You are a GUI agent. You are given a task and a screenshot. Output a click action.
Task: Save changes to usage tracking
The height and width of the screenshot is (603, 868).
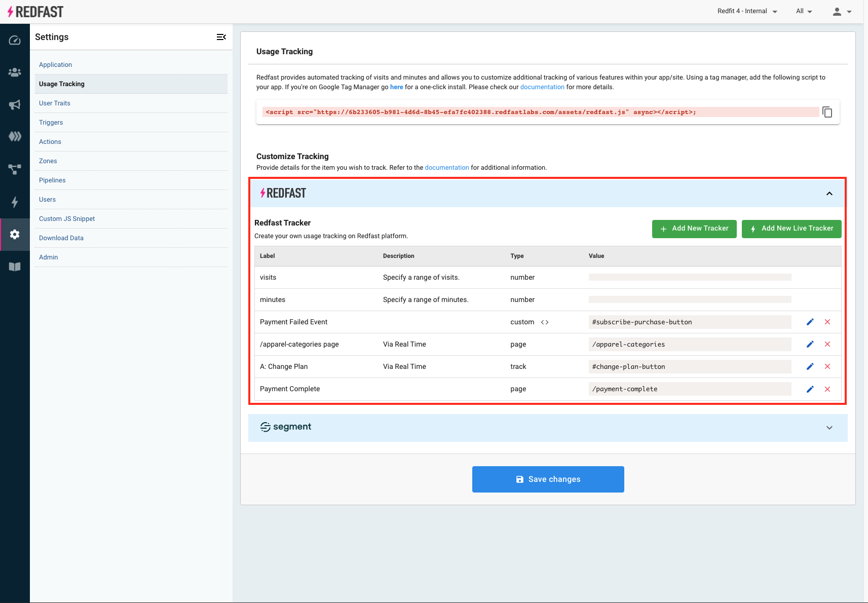548,479
